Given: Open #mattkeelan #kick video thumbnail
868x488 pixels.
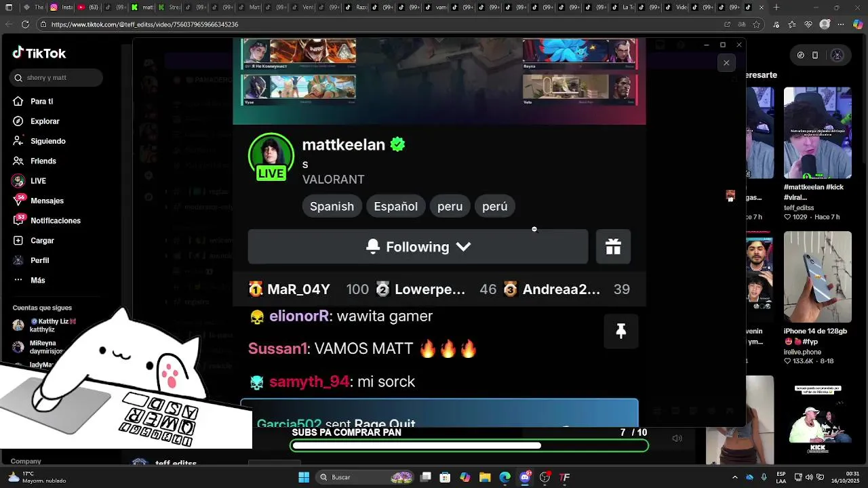Looking at the screenshot, I should point(818,133).
